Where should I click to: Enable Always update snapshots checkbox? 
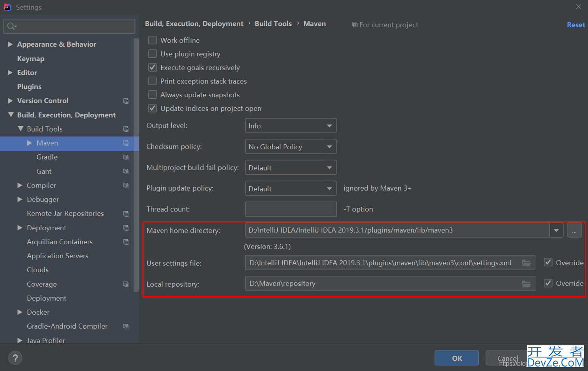[153, 94]
